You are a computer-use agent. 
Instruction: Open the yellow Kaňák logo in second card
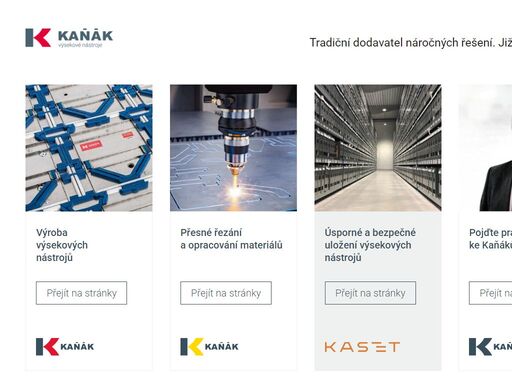tap(209, 347)
